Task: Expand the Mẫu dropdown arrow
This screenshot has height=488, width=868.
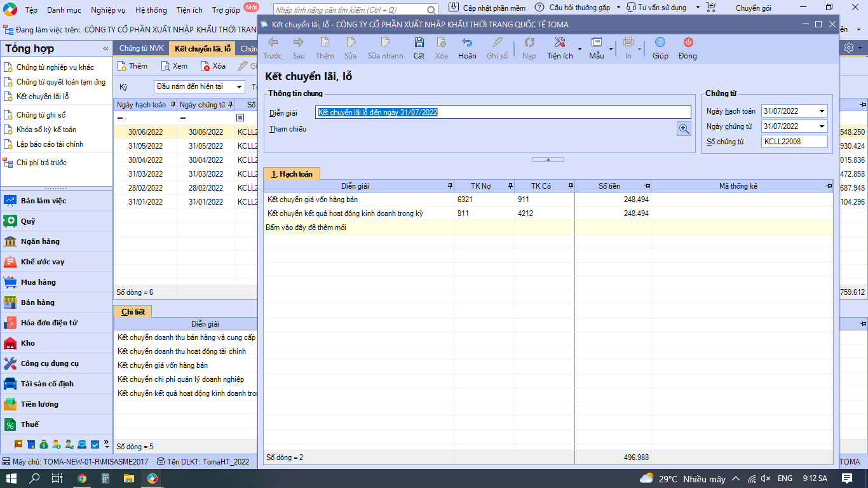Action: pos(611,49)
